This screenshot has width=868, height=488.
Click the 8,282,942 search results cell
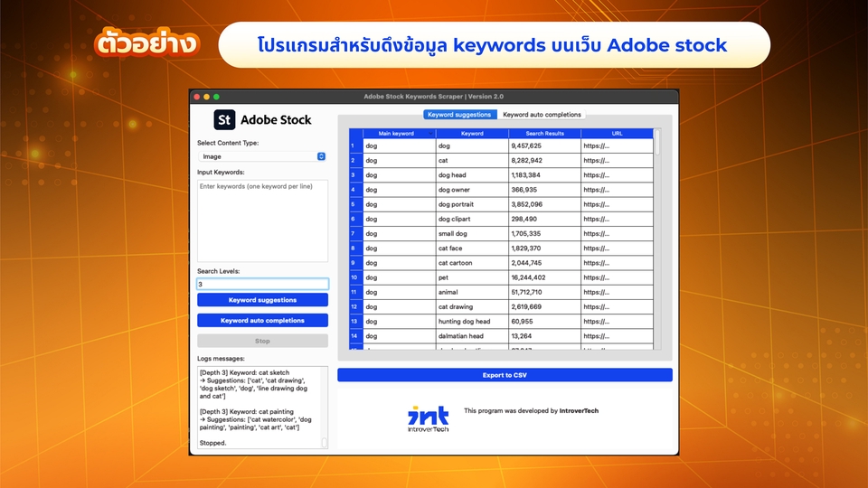[544, 161]
